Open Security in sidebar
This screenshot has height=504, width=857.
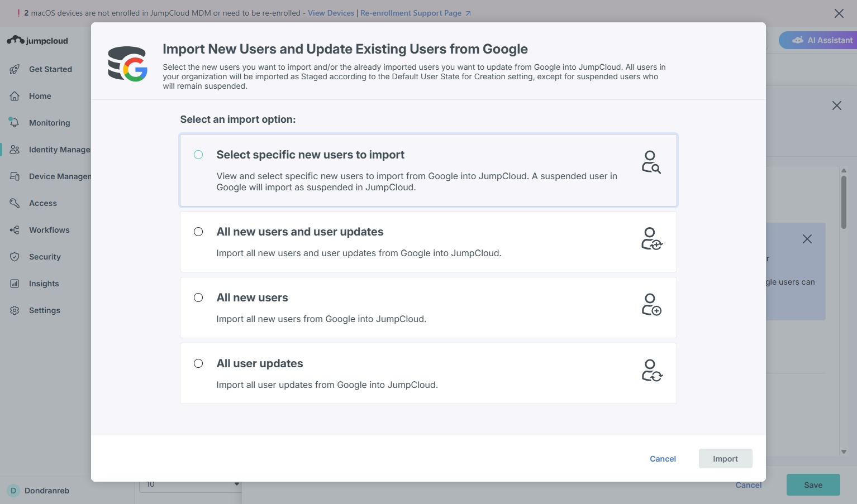click(x=45, y=257)
